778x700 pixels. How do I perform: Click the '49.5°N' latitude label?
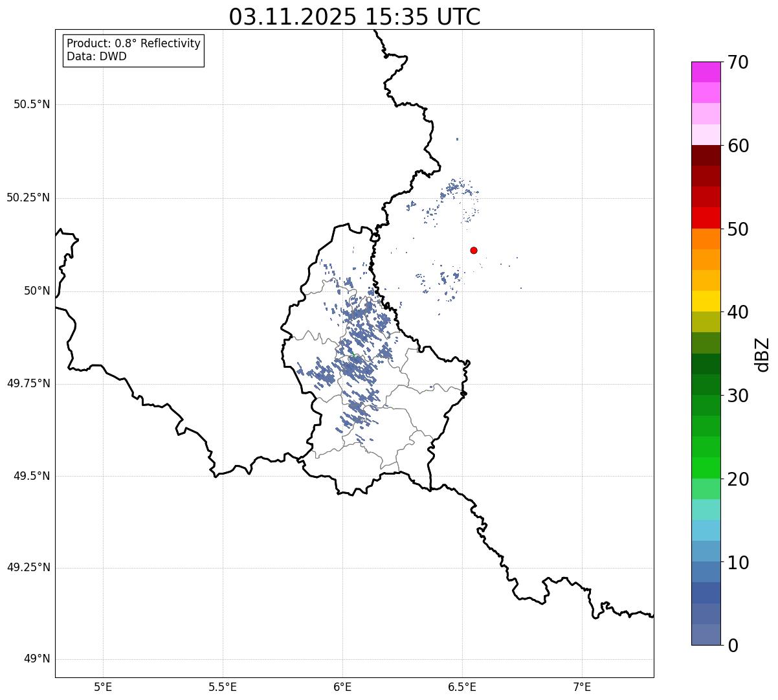point(32,476)
